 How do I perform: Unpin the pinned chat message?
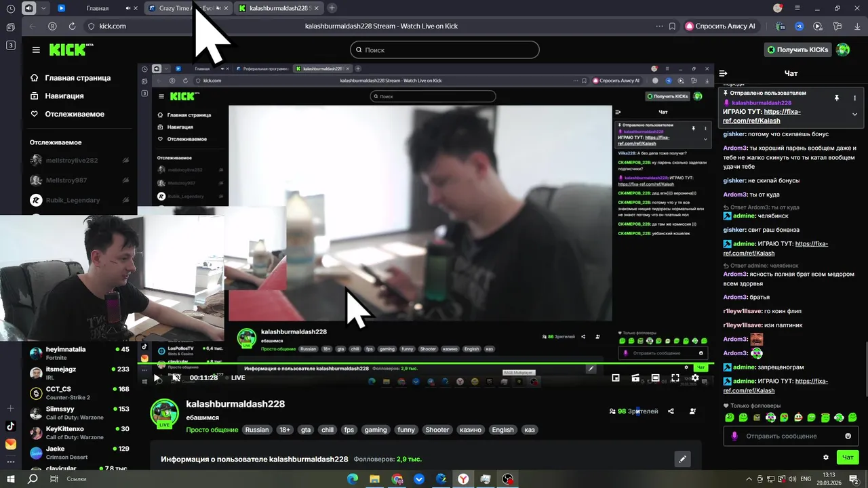click(837, 98)
